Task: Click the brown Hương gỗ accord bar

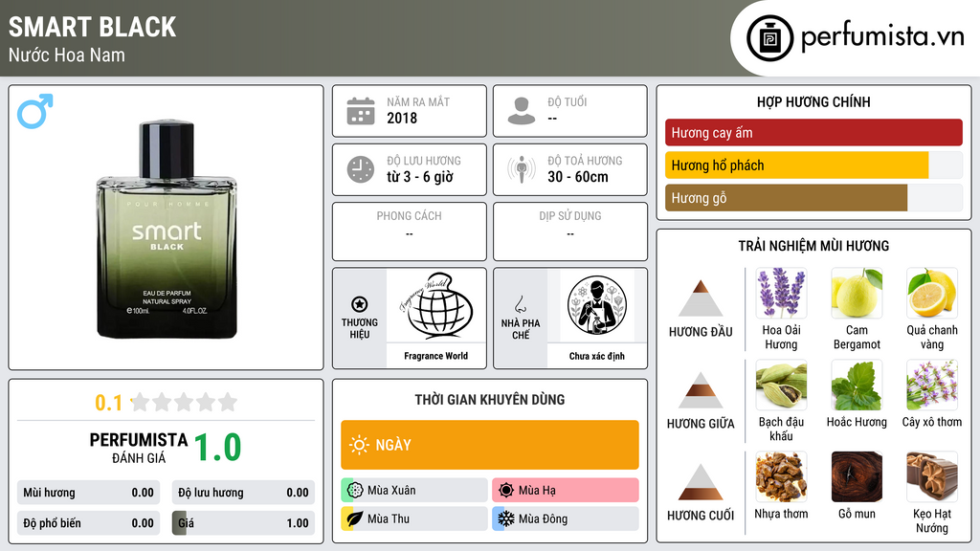Action: (x=787, y=198)
